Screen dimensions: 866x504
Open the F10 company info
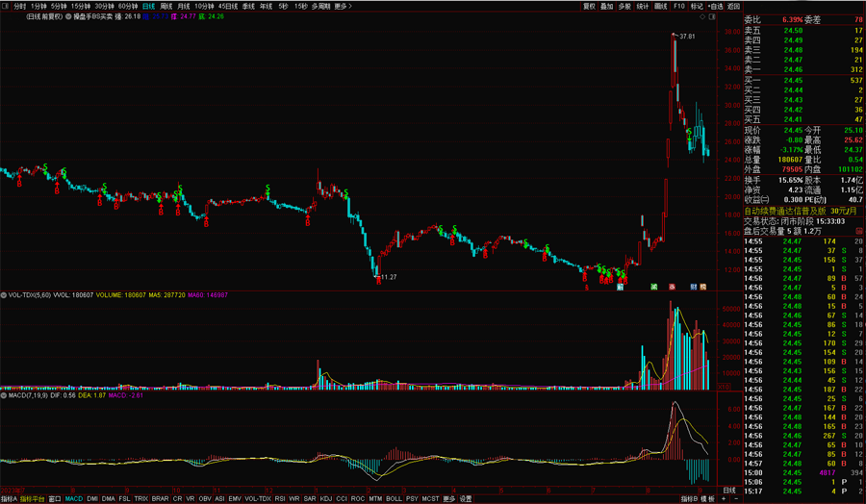point(678,6)
